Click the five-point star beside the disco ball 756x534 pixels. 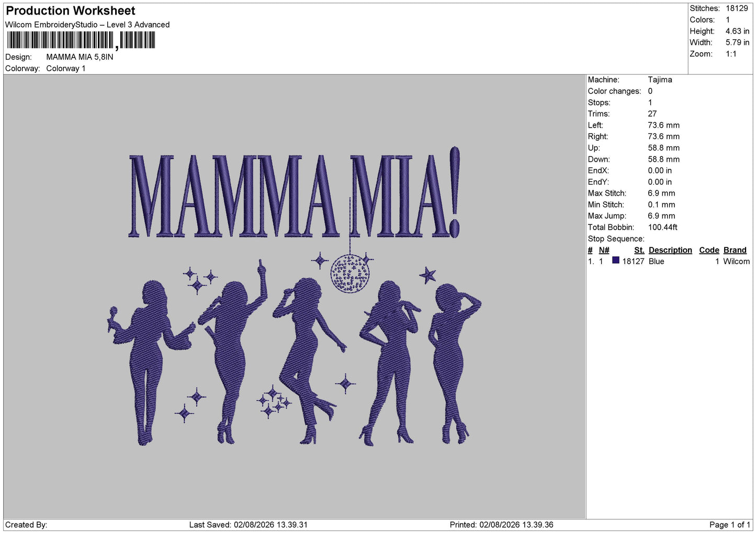point(427,275)
